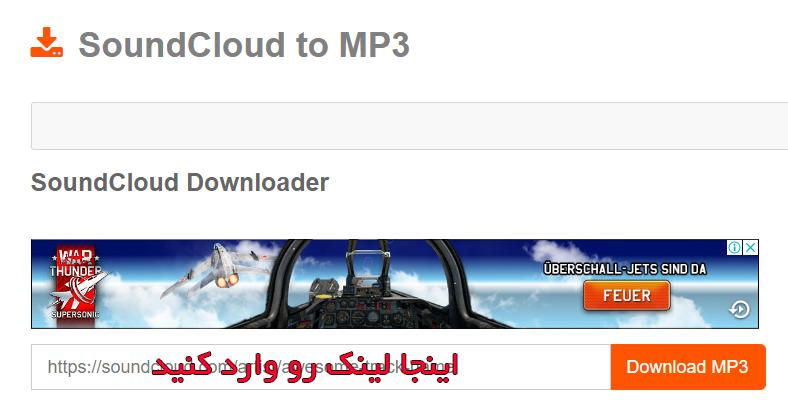The width and height of the screenshot is (788, 400).
Task: Click the "ÜBERSCHALL-JETS SIND DA" ad text
Action: pyautogui.click(x=625, y=269)
